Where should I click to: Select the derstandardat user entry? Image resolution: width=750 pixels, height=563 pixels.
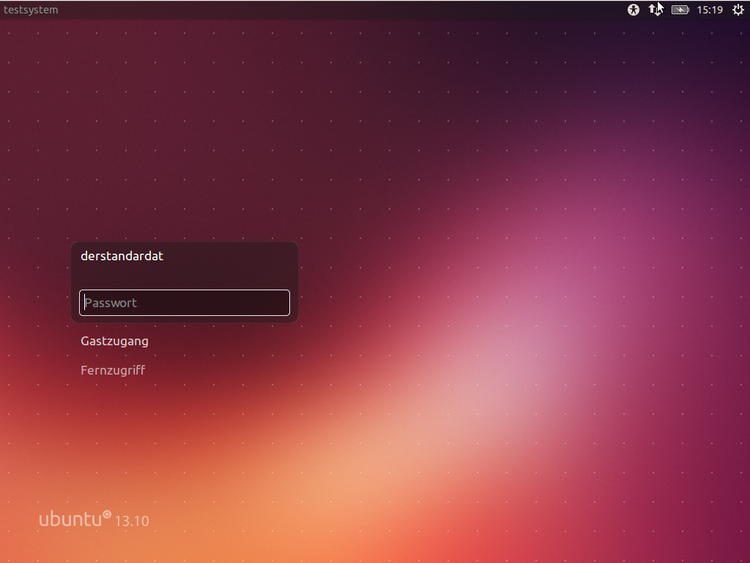pos(122,256)
